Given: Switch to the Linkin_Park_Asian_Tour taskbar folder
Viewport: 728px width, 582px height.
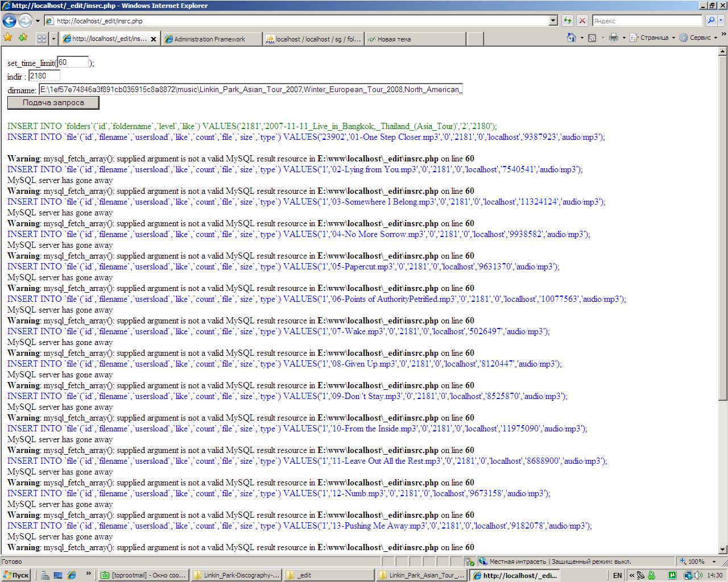Looking at the screenshot, I should click(421, 575).
